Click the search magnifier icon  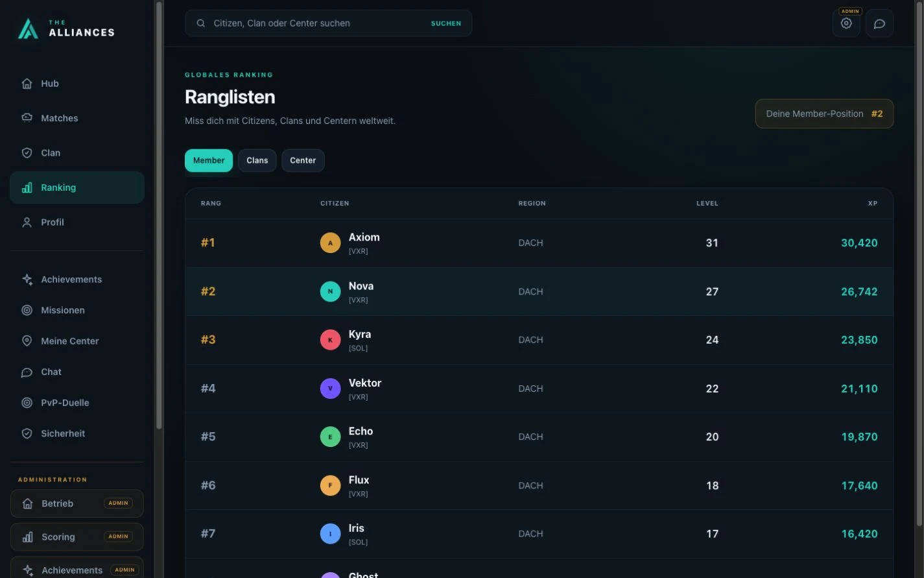pos(201,23)
